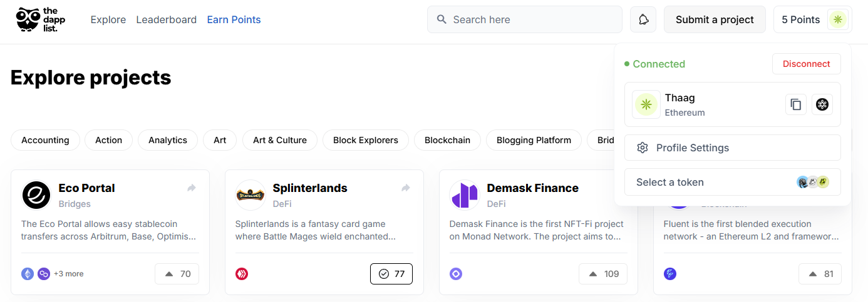
Task: Click the gear icon in Profile Settings
Action: point(642,148)
